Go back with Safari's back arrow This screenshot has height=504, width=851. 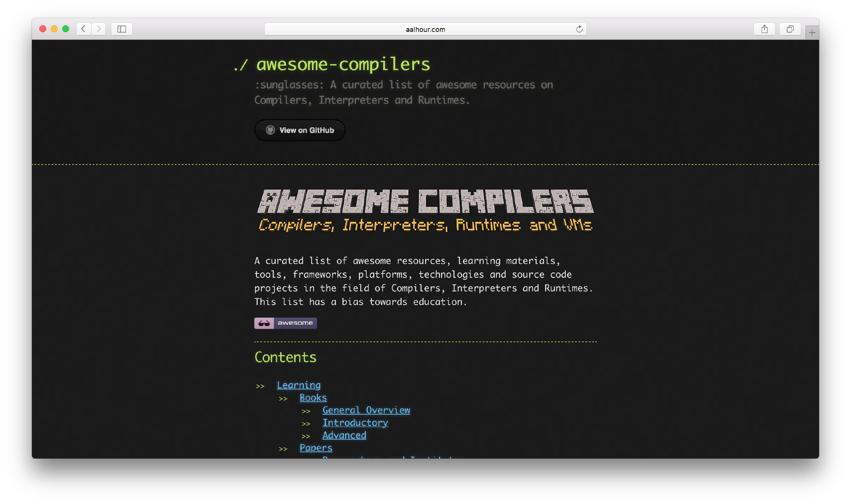(x=83, y=29)
